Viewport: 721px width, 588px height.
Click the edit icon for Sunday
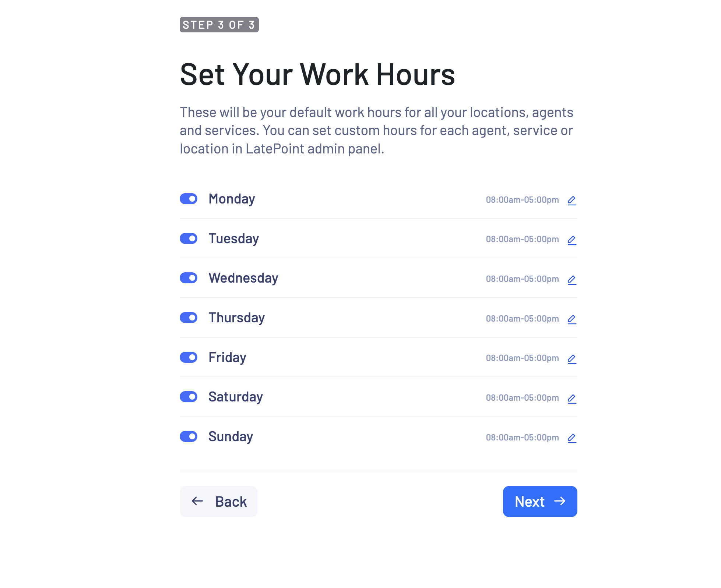tap(571, 438)
